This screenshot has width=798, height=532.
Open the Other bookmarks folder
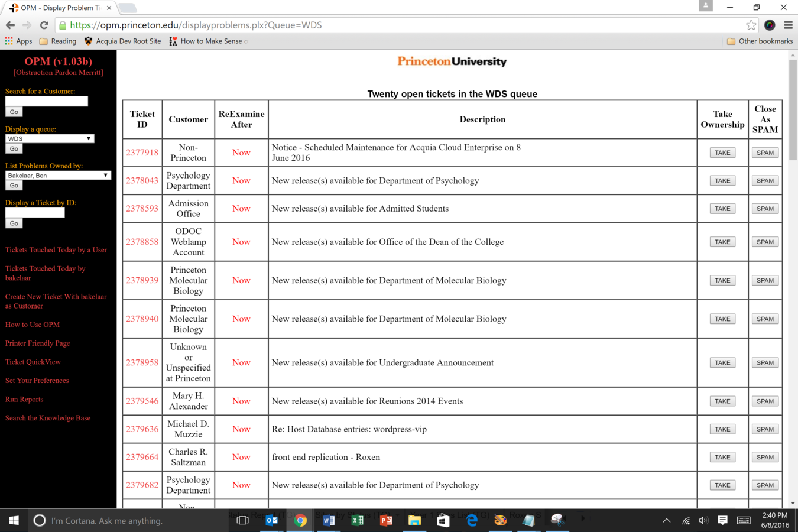760,41
